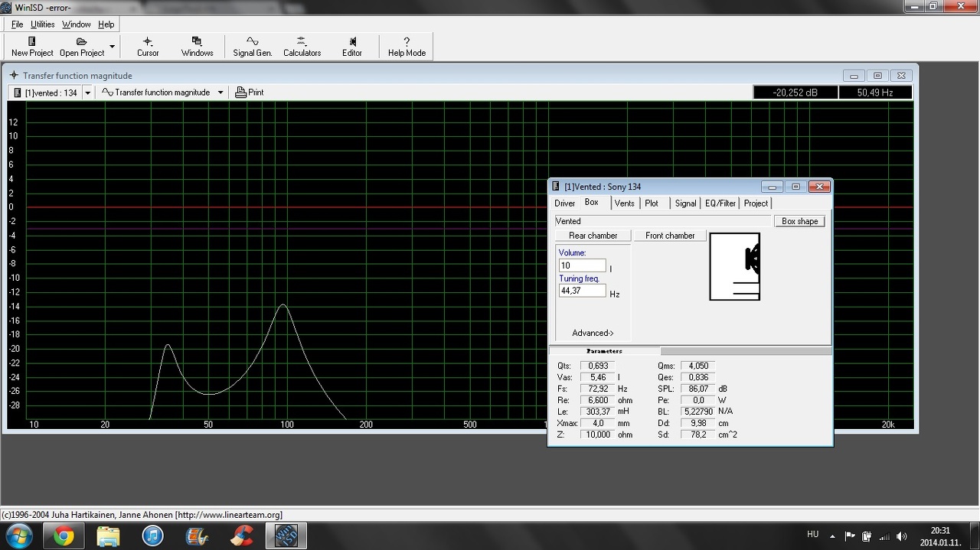Open the driver Editor
Image resolution: width=980 pixels, height=550 pixels.
(x=352, y=47)
